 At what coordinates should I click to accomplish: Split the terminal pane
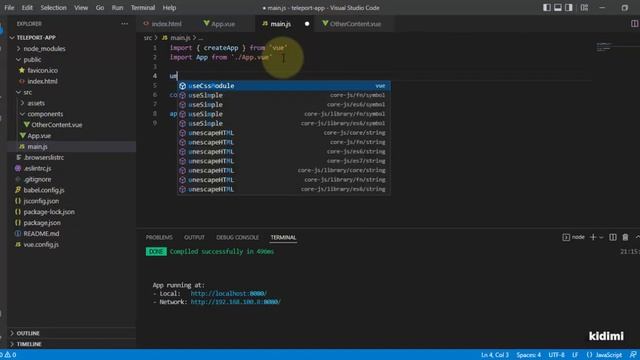pos(613,237)
